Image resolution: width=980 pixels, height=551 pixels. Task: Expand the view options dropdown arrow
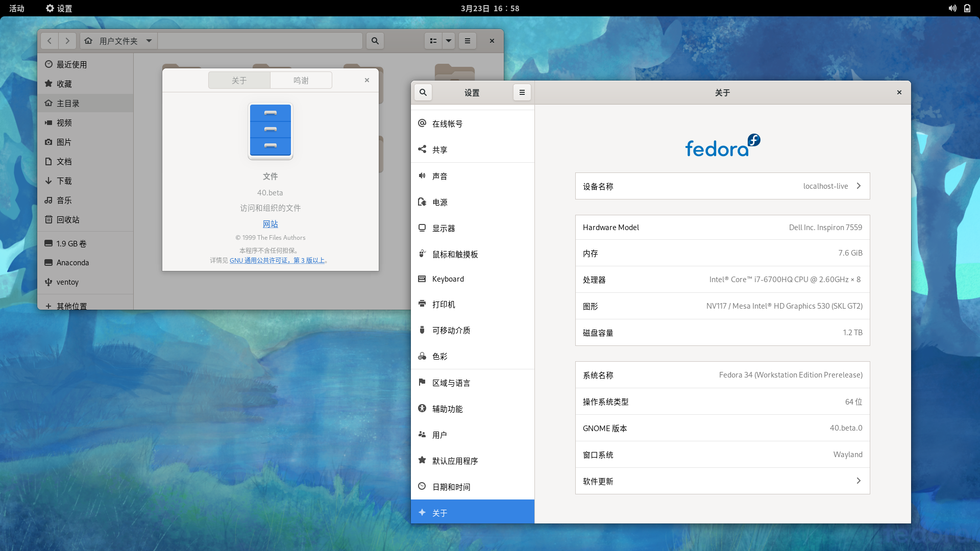tap(449, 41)
